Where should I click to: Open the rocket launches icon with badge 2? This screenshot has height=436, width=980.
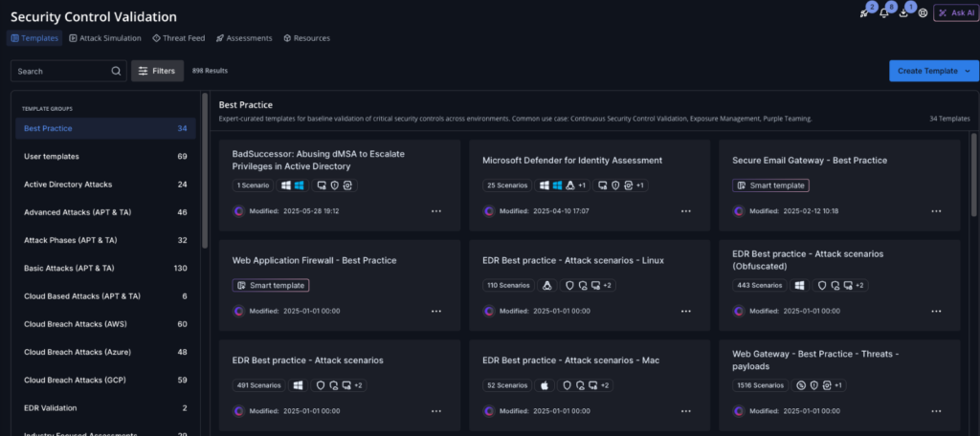pos(864,13)
